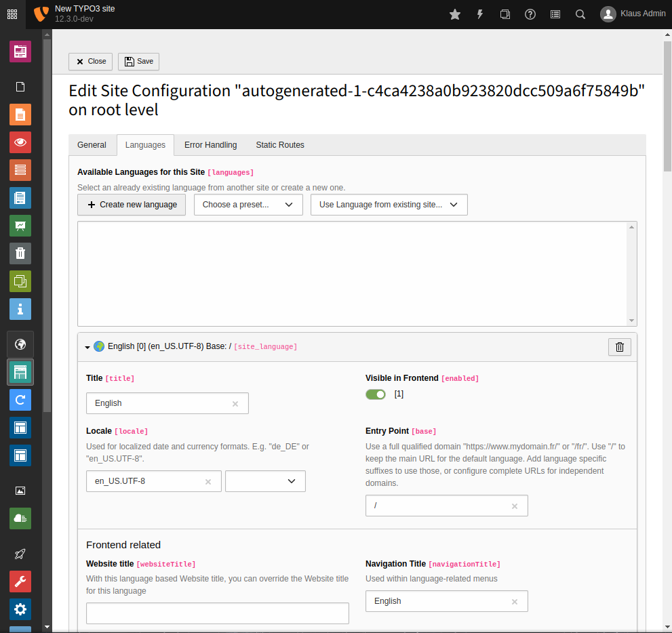Click Create new language button
The height and width of the screenshot is (633, 672).
tap(132, 205)
